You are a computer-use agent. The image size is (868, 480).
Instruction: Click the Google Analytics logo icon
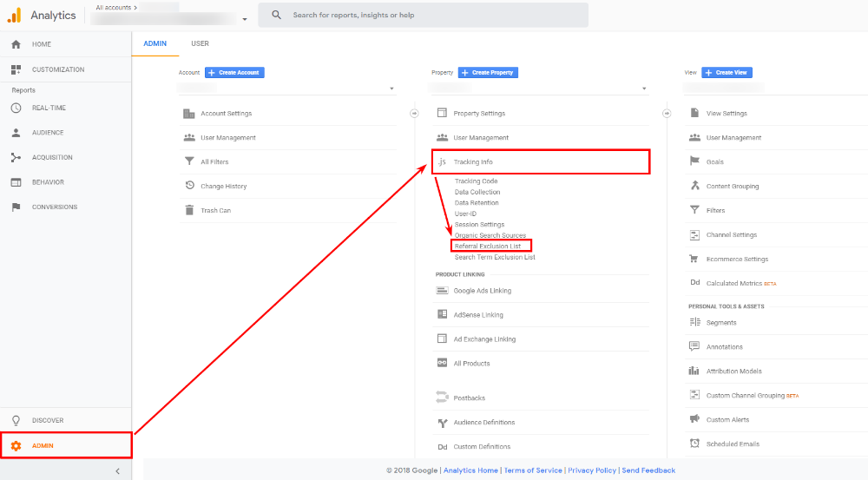coord(15,15)
